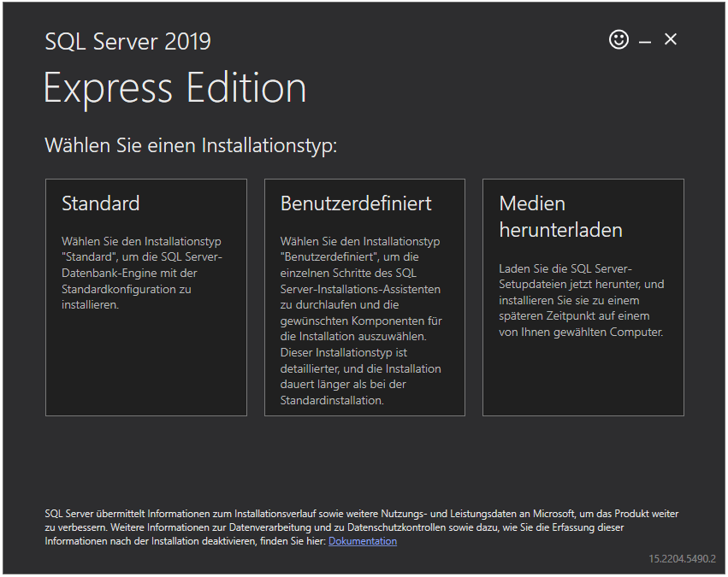Give feedback via the smiley face button
728x577 pixels.
(619, 39)
